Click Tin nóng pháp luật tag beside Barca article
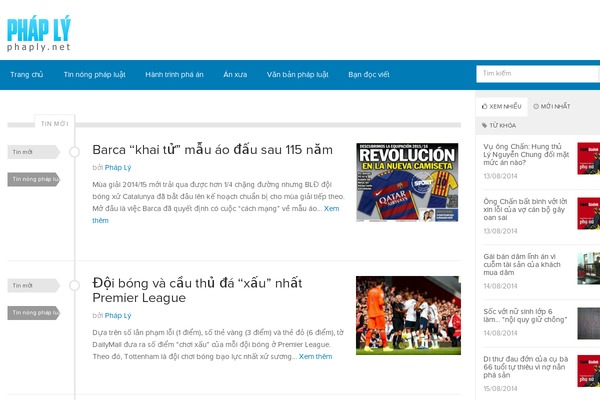 (x=34, y=179)
